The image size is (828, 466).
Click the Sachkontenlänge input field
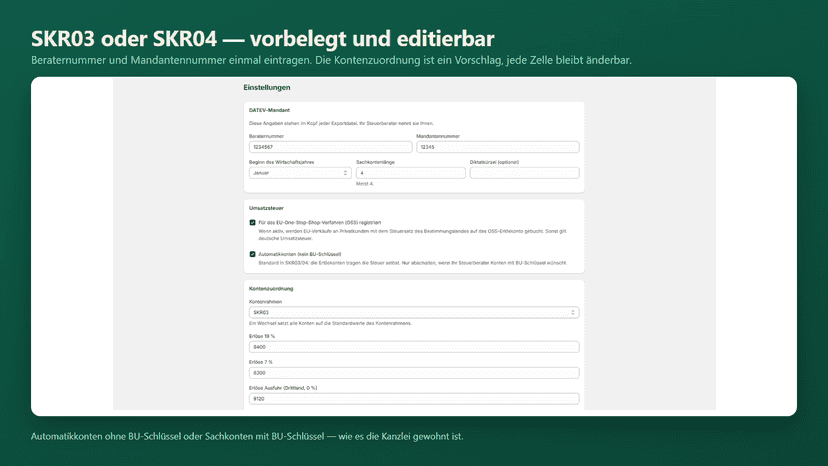411,173
